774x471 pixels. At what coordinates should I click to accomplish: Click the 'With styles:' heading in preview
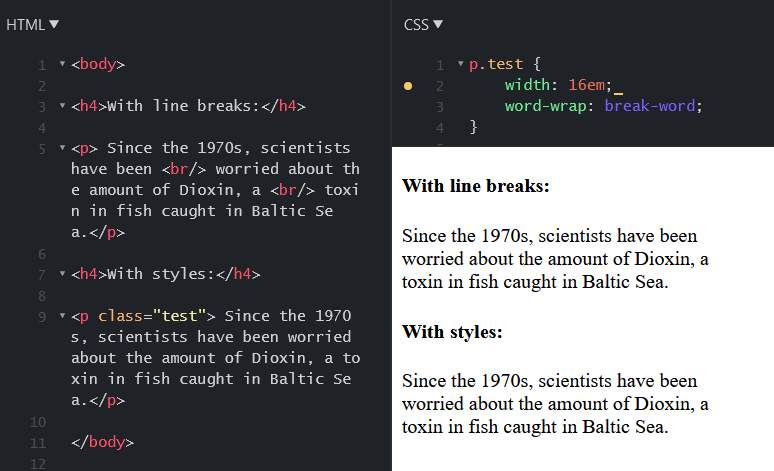(452, 331)
